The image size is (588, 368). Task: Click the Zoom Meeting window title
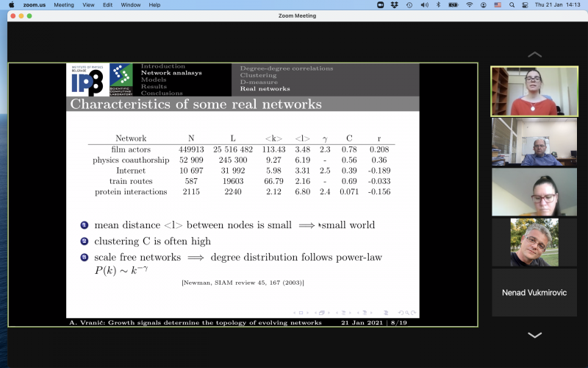pyautogui.click(x=297, y=15)
